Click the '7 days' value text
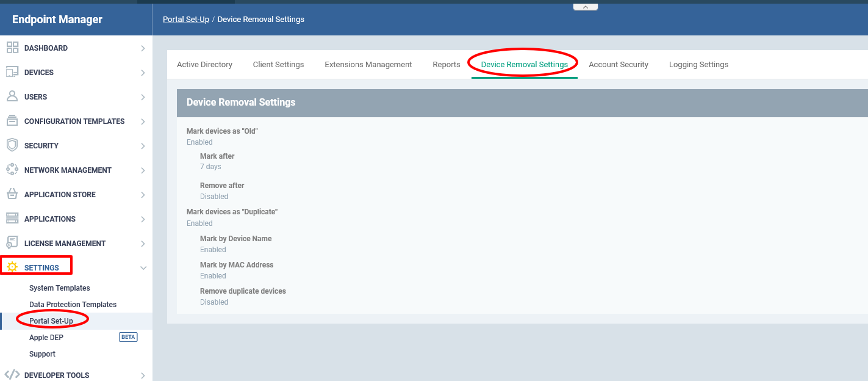Screen dimensions: 868x381 [x=210, y=167]
